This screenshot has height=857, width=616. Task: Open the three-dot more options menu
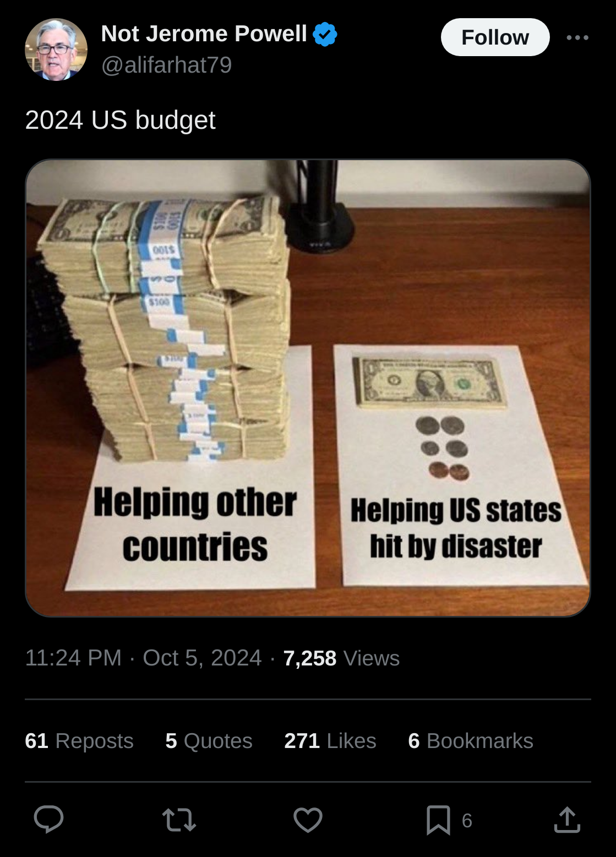[x=577, y=37]
